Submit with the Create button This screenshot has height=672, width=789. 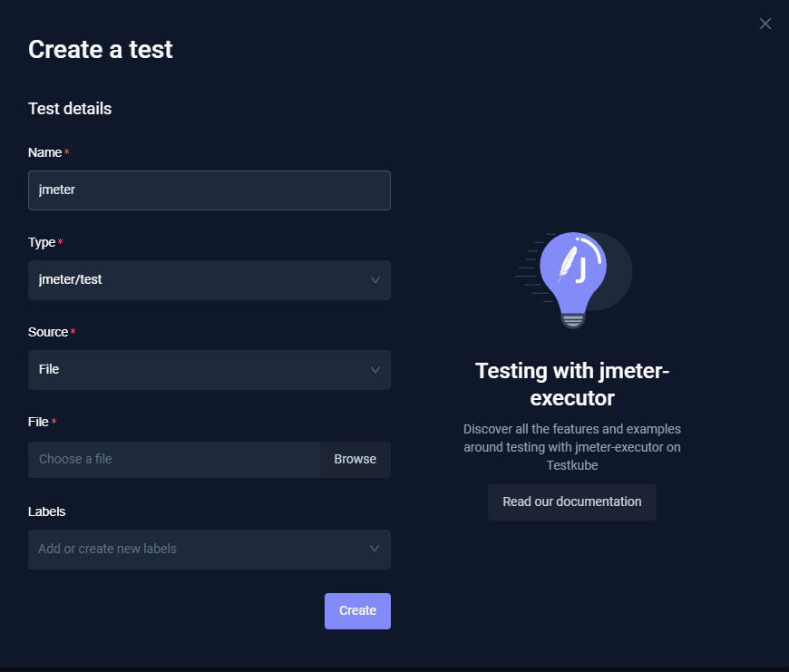[x=357, y=611]
